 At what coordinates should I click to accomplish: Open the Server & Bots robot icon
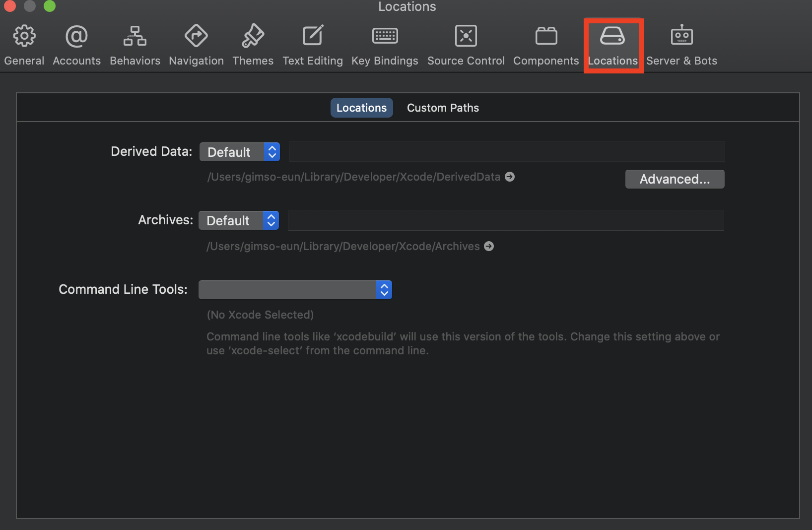pos(682,35)
